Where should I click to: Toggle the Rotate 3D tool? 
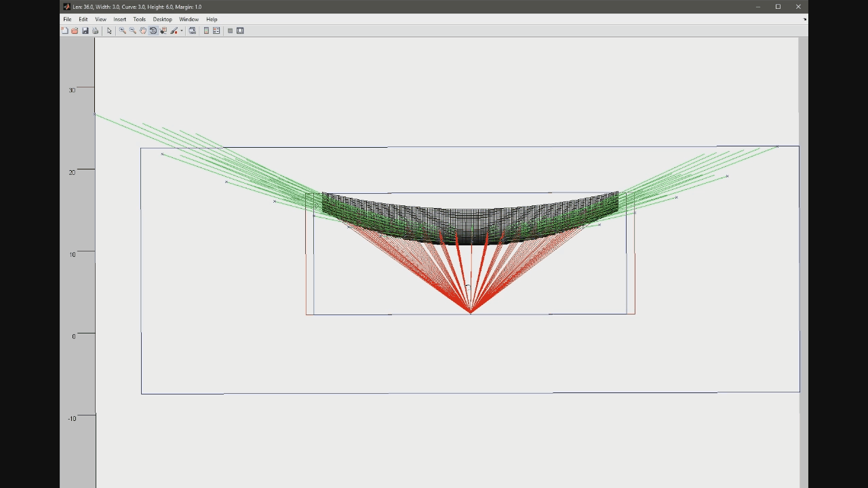click(153, 30)
